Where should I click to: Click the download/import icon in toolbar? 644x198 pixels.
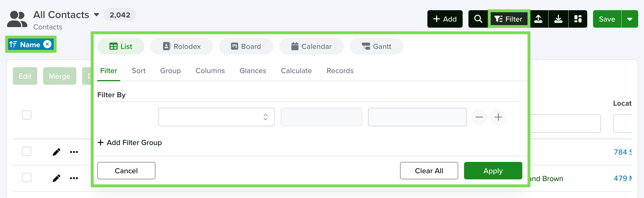(558, 19)
